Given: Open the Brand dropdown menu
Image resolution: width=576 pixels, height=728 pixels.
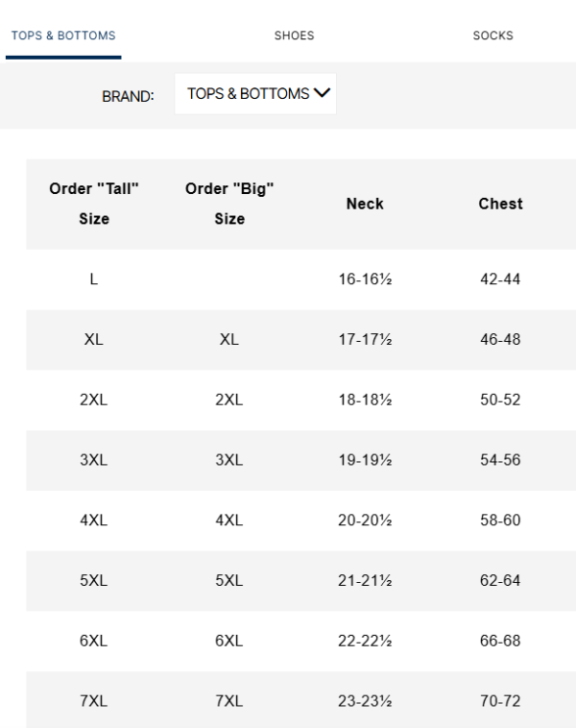Looking at the screenshot, I should point(255,94).
